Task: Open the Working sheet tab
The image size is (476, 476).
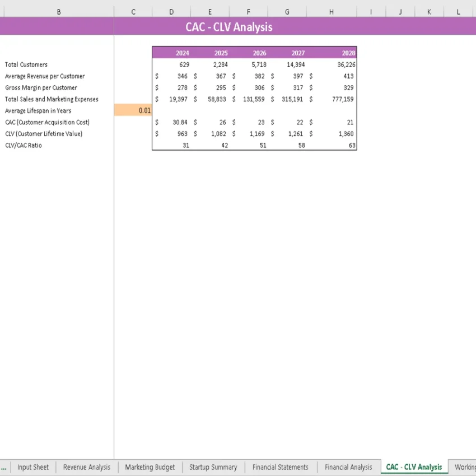Action: click(x=465, y=466)
